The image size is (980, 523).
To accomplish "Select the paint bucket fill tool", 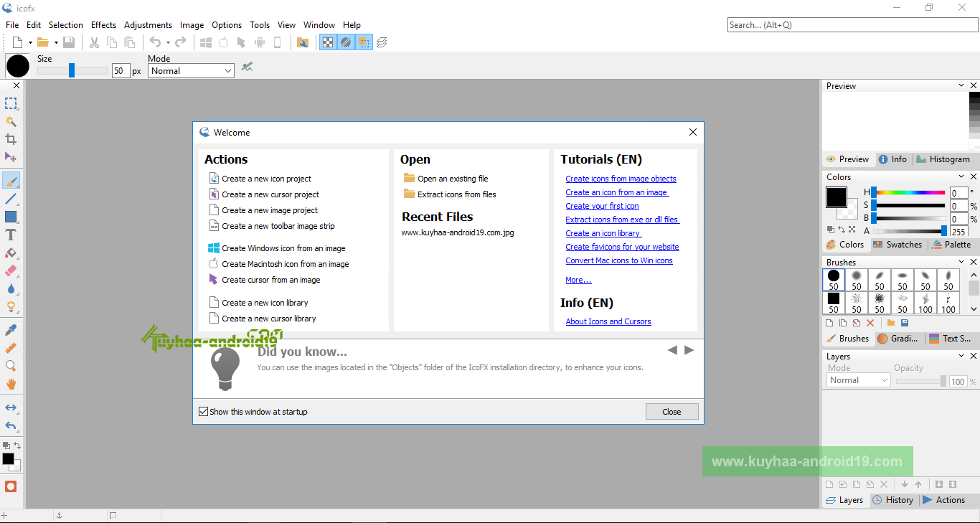I will point(11,253).
